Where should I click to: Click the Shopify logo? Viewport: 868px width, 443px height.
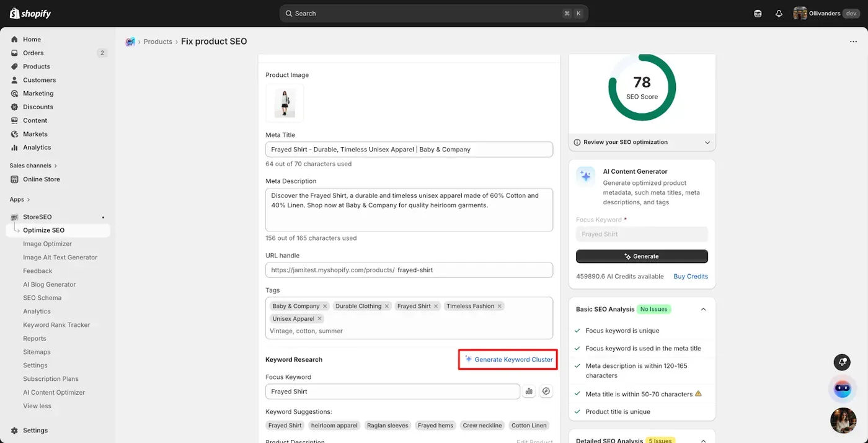click(30, 14)
